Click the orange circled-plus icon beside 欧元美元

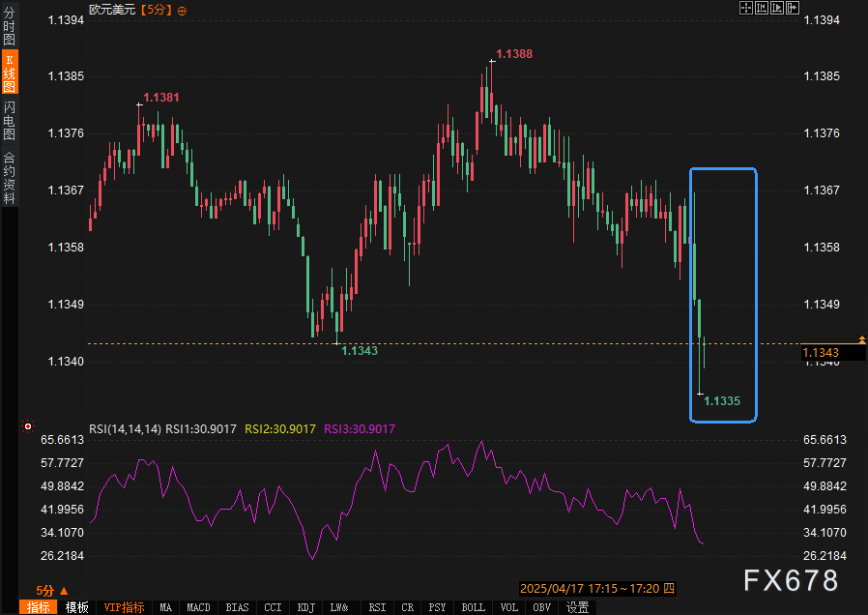(183, 10)
